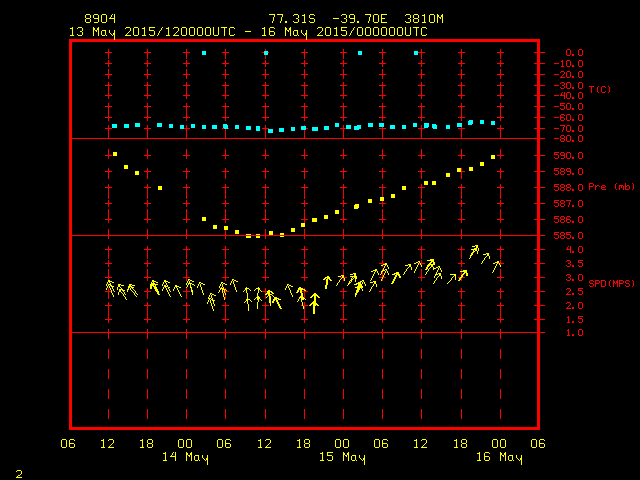Click the station ID 8904 in header
Screen dimensions: 640x480
click(100, 19)
